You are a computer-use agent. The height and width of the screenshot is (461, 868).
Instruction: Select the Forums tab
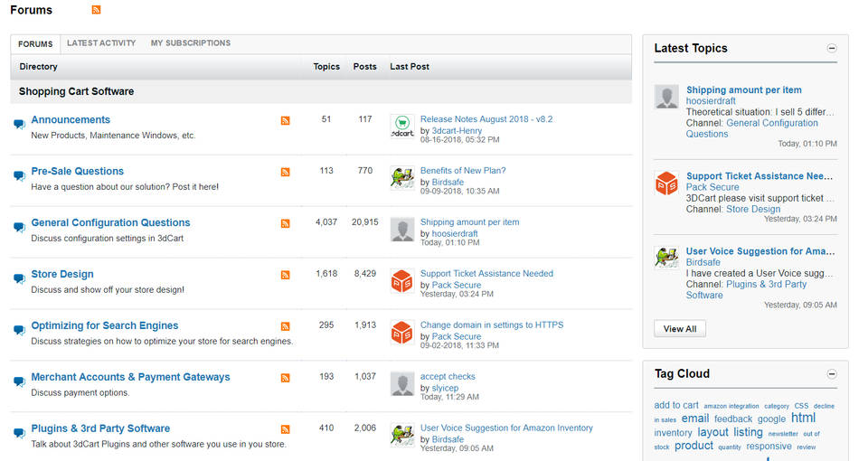35,44
